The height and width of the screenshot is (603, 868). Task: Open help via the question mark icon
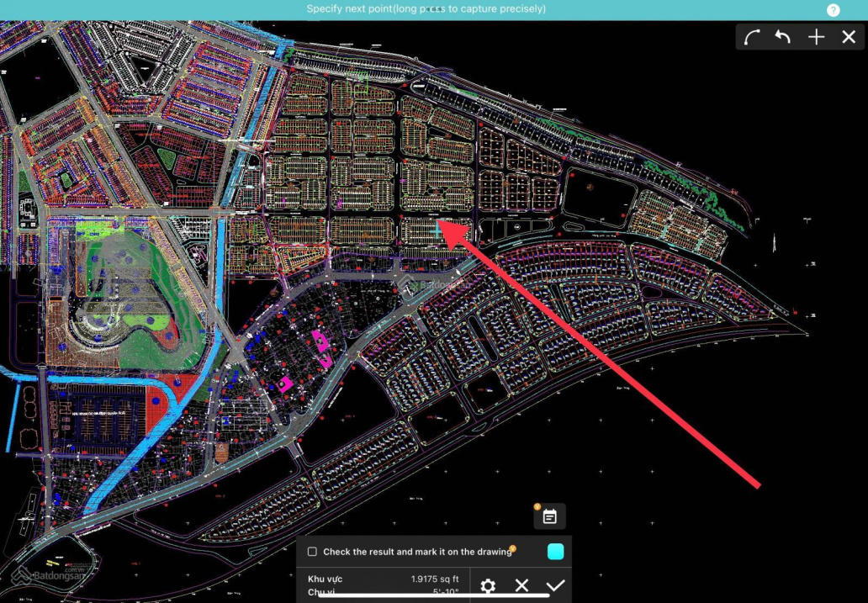pyautogui.click(x=833, y=10)
